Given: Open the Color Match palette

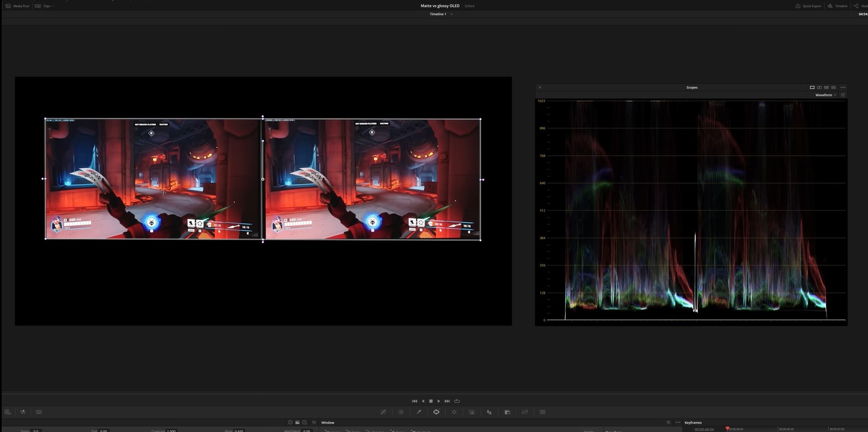Looking at the screenshot, I should [x=23, y=412].
